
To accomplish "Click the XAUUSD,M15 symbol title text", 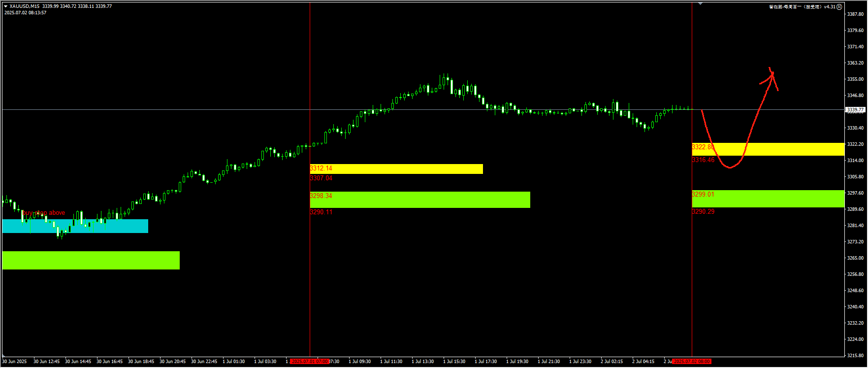I will click(x=25, y=6).
